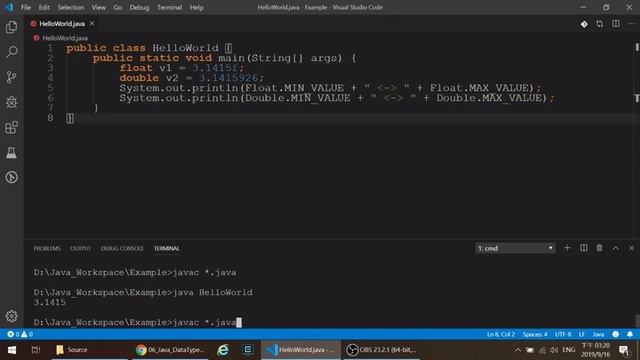Change indentation via Spaces: 4
640x360 pixels.
pos(535,334)
